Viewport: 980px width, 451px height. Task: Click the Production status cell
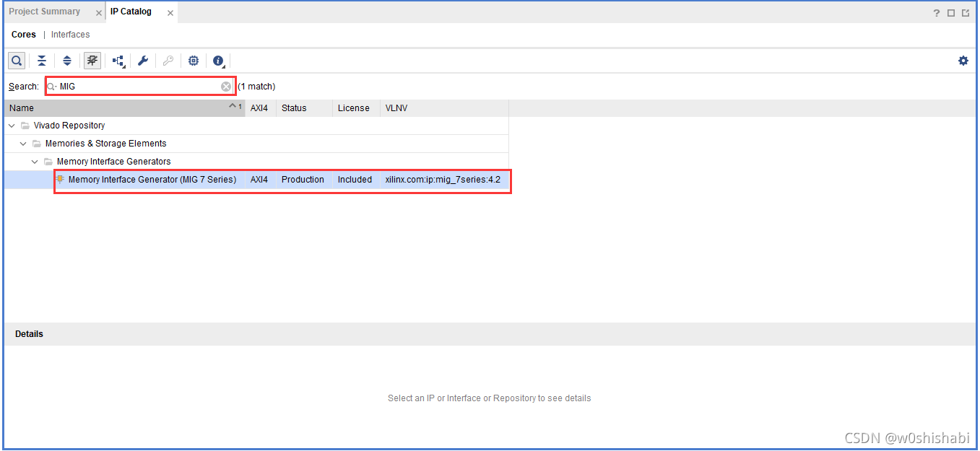pyautogui.click(x=303, y=180)
